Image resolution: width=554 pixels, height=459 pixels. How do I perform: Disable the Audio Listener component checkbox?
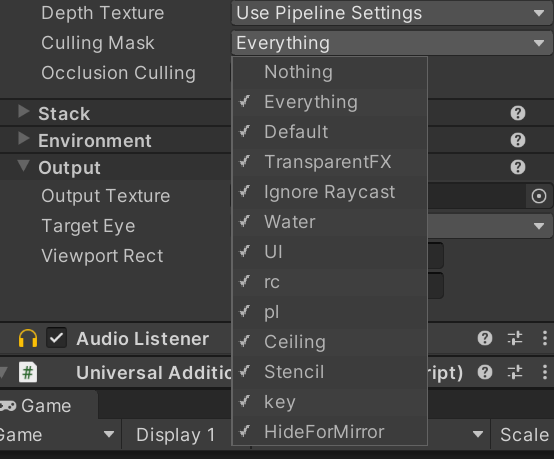coord(57,338)
